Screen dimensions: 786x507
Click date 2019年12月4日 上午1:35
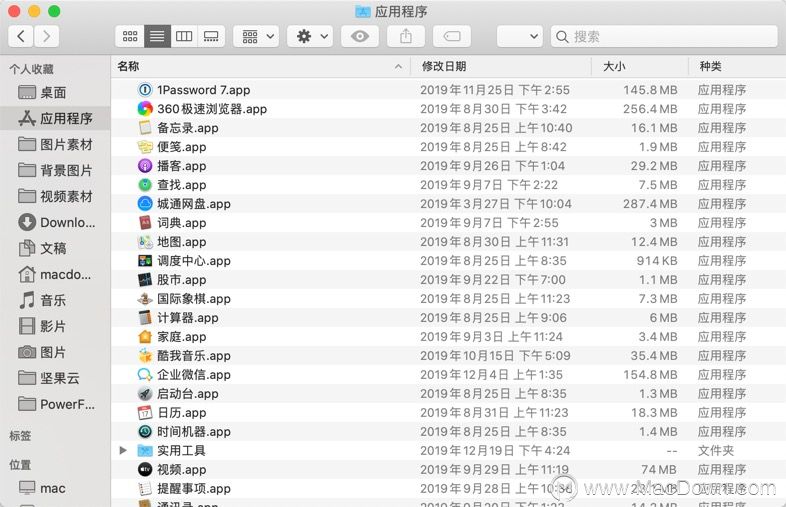(x=491, y=375)
